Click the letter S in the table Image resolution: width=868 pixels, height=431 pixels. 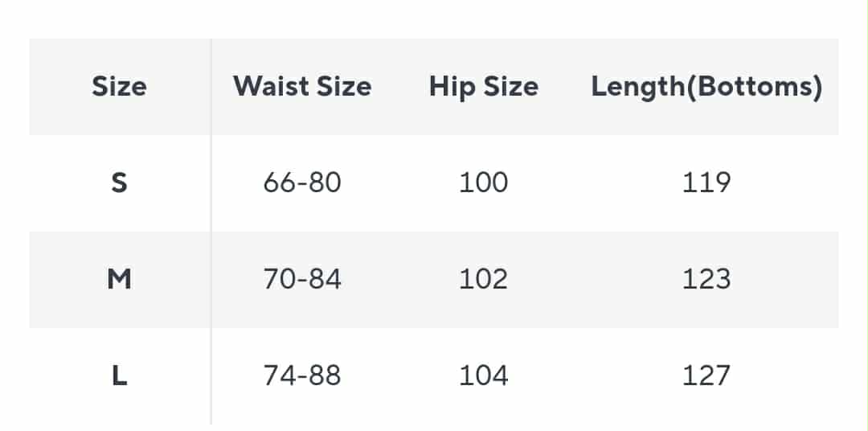[119, 183]
